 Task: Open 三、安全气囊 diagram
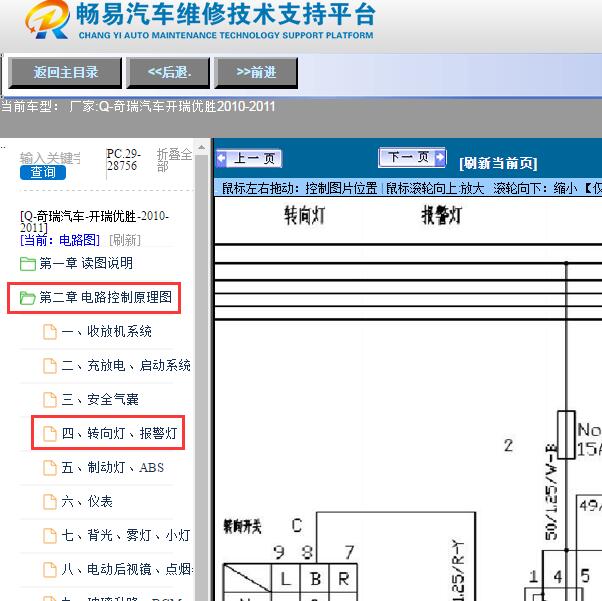[100, 400]
